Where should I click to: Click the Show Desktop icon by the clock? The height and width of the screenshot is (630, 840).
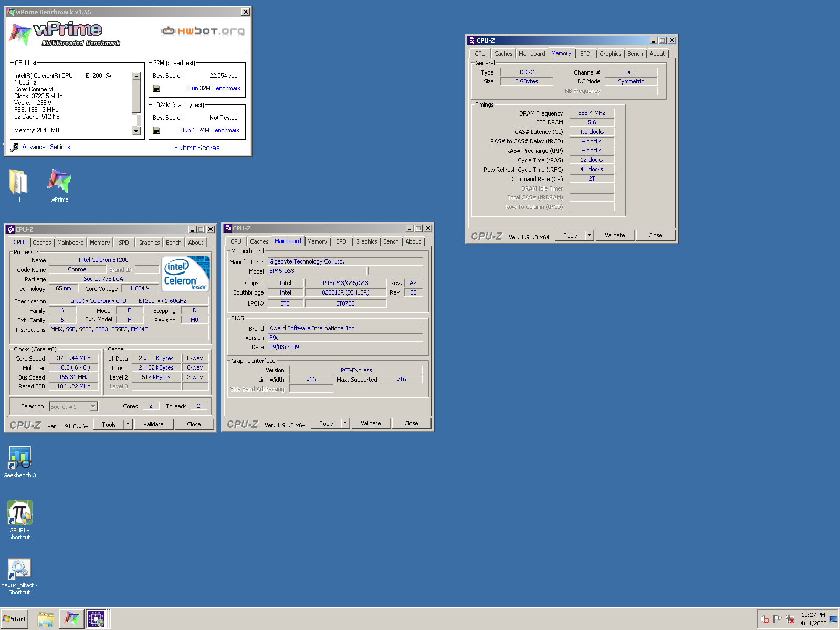pos(834,619)
